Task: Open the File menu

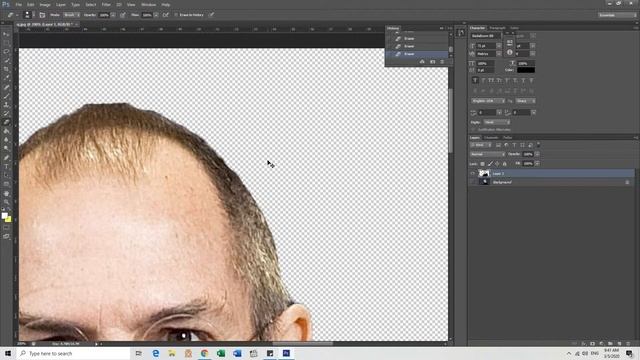Action: [19, 4]
